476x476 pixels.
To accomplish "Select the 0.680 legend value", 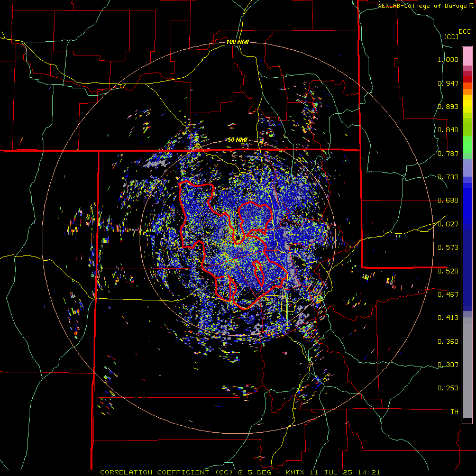I will [448, 200].
